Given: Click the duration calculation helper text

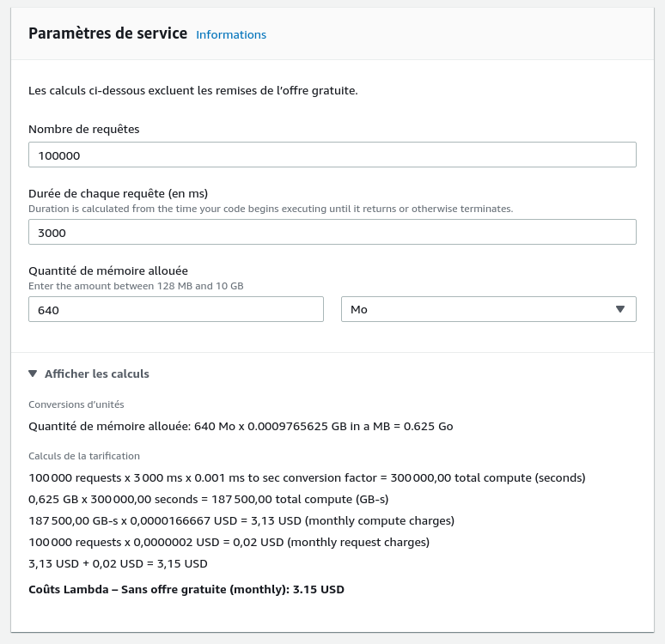Looking at the screenshot, I should (271, 209).
